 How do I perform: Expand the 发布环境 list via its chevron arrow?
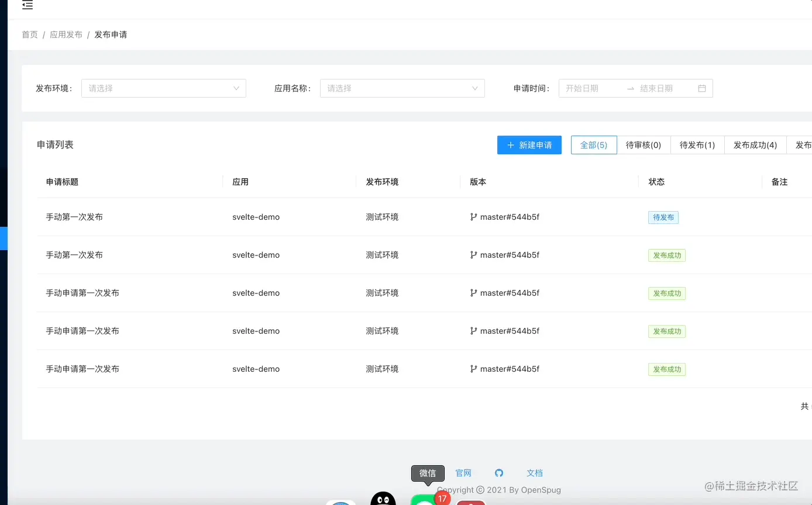[236, 88]
